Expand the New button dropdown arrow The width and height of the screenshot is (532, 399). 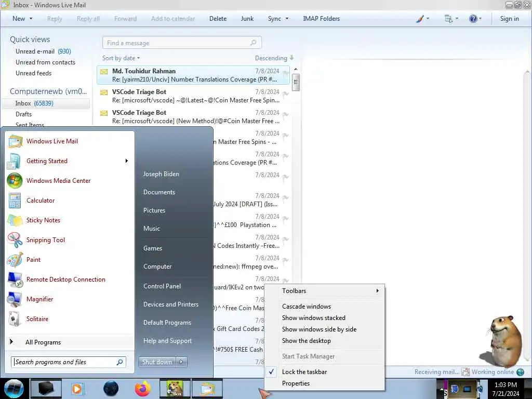(x=31, y=19)
